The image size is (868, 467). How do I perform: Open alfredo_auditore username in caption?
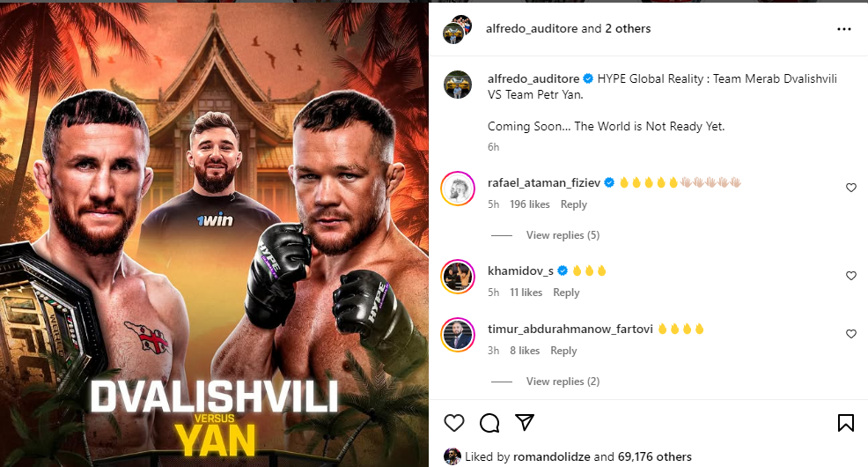coord(533,78)
